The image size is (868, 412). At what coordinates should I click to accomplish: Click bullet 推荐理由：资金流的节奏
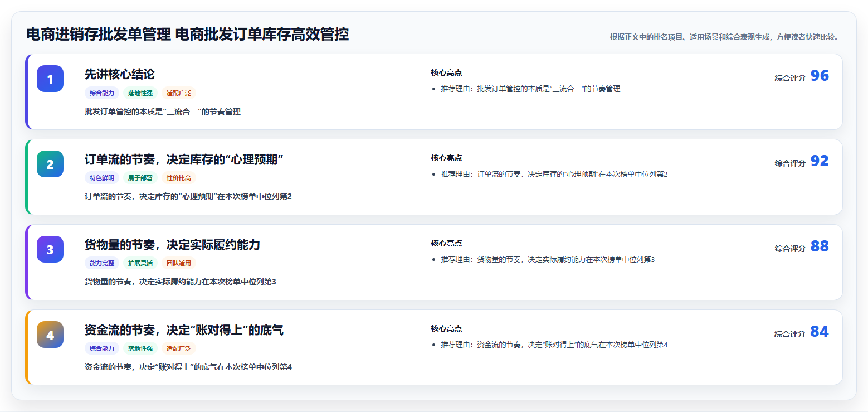pyautogui.click(x=554, y=345)
